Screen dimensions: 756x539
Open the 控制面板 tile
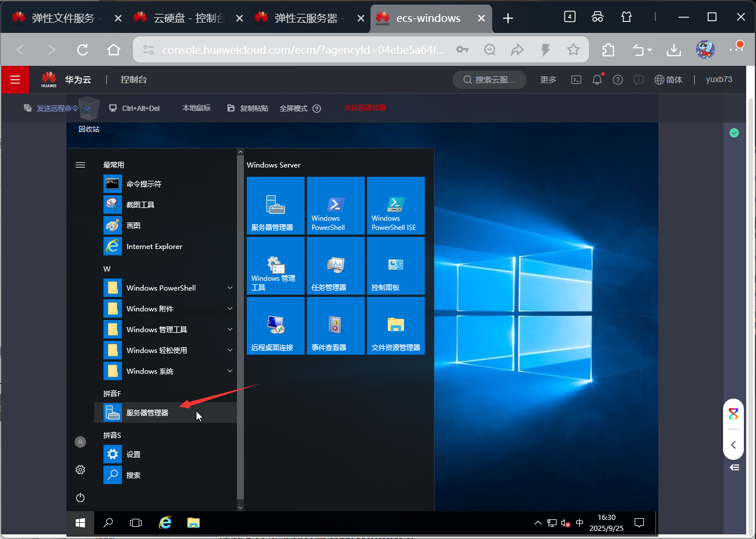pos(396,266)
